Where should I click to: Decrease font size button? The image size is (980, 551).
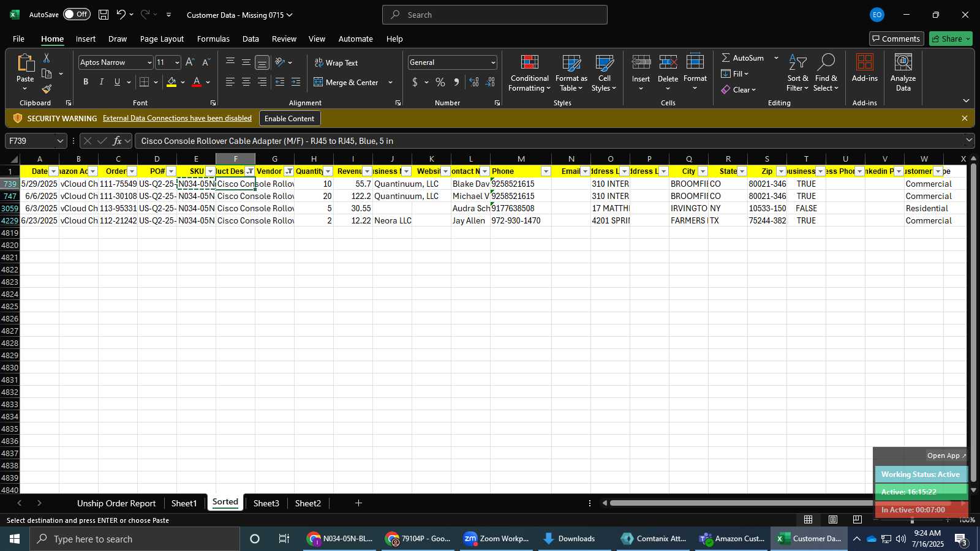coord(206,62)
